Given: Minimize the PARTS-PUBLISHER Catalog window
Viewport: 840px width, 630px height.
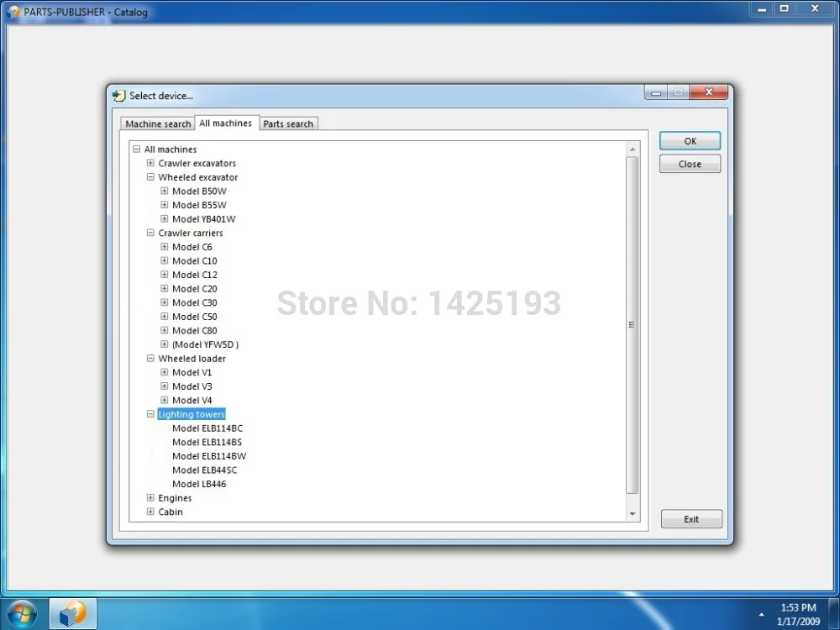Looking at the screenshot, I should point(761,8).
